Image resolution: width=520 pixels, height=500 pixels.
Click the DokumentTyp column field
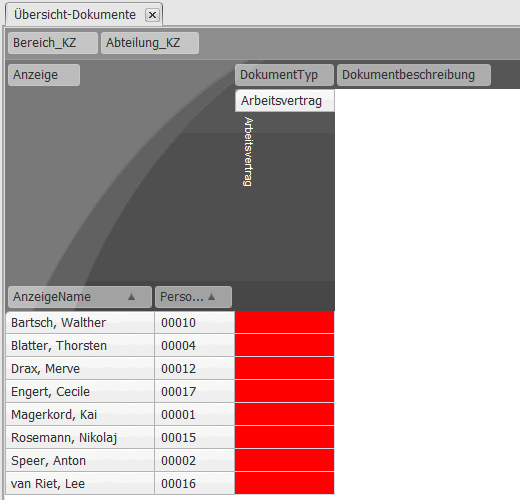click(284, 75)
